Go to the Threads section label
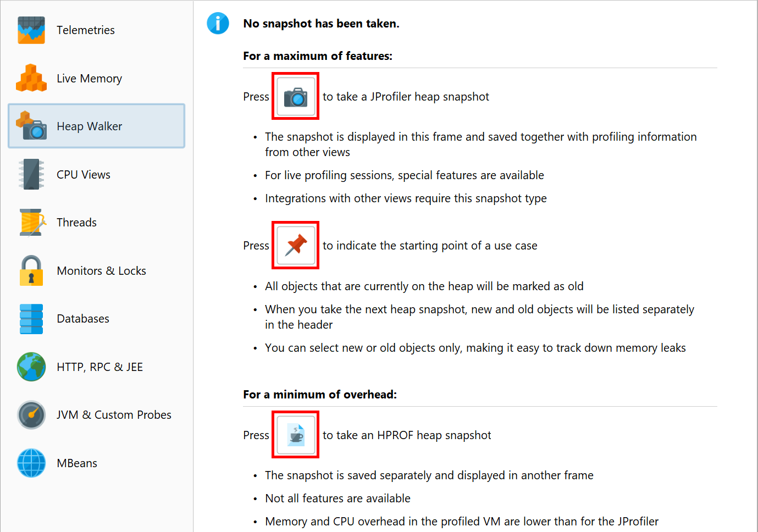Screen dimensions: 758x532 coord(76,223)
